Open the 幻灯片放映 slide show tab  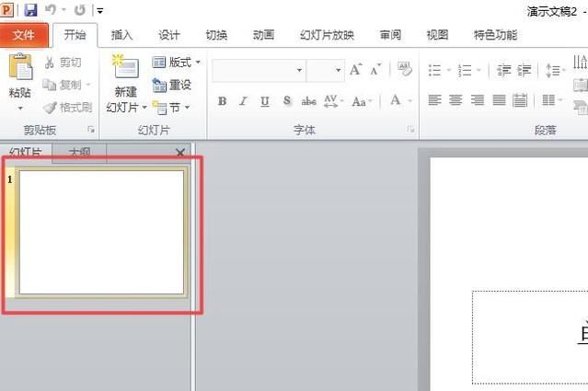point(327,35)
